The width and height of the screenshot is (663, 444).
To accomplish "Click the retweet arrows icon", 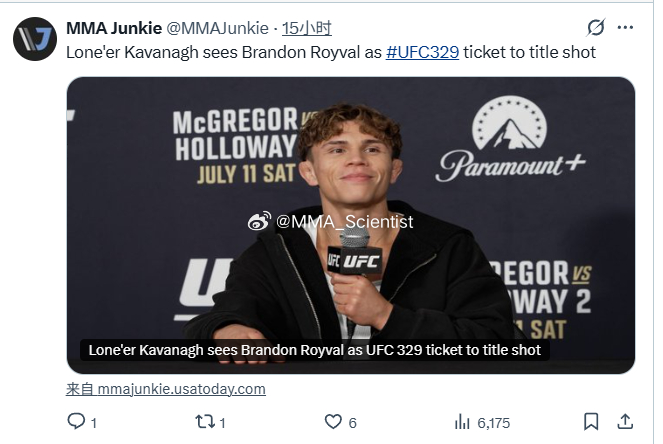I will 205,422.
